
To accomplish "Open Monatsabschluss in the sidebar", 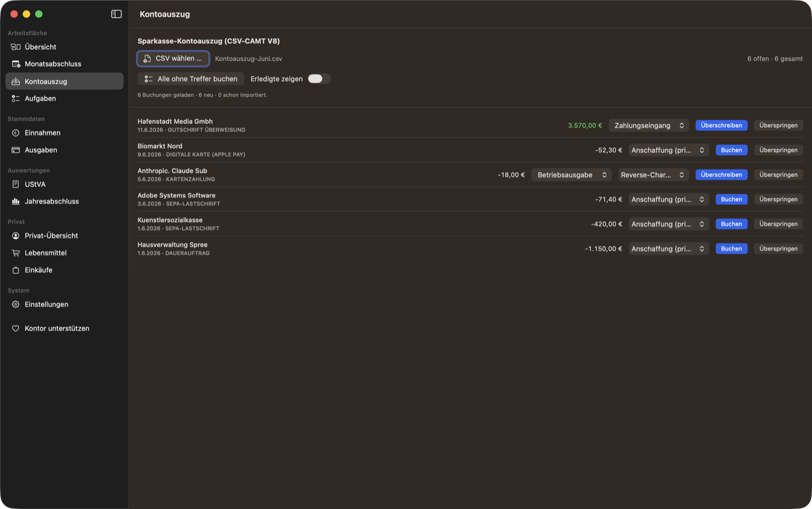I will (64, 64).
